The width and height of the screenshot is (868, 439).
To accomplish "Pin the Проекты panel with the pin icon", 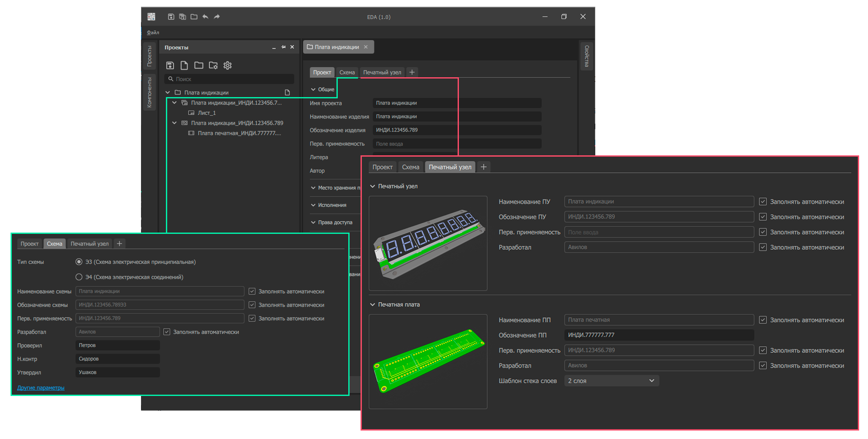I will click(283, 47).
